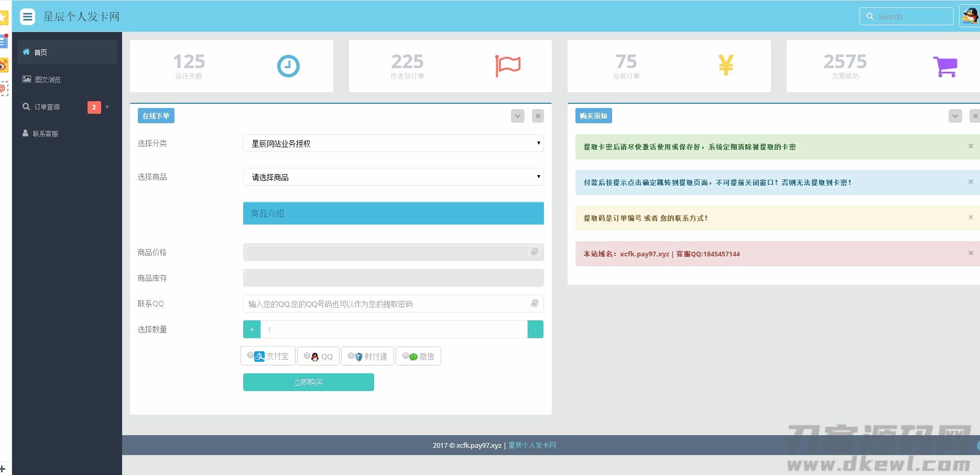
Task: Select QQ payment radio option
Action: [x=307, y=355]
